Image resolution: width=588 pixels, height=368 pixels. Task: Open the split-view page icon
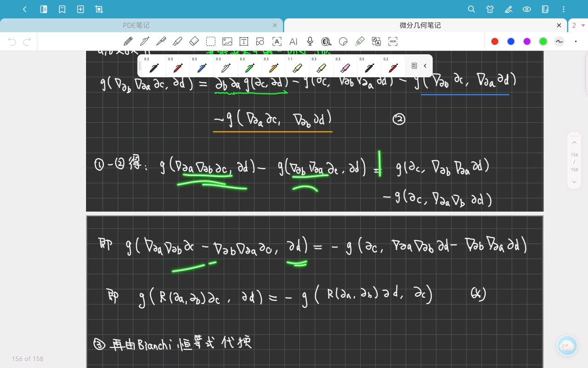[545, 9]
